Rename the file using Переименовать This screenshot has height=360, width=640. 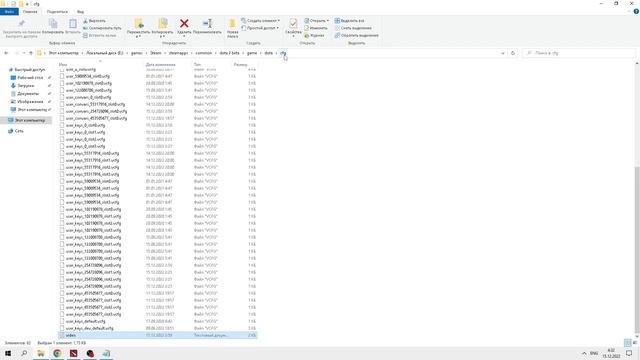point(207,27)
